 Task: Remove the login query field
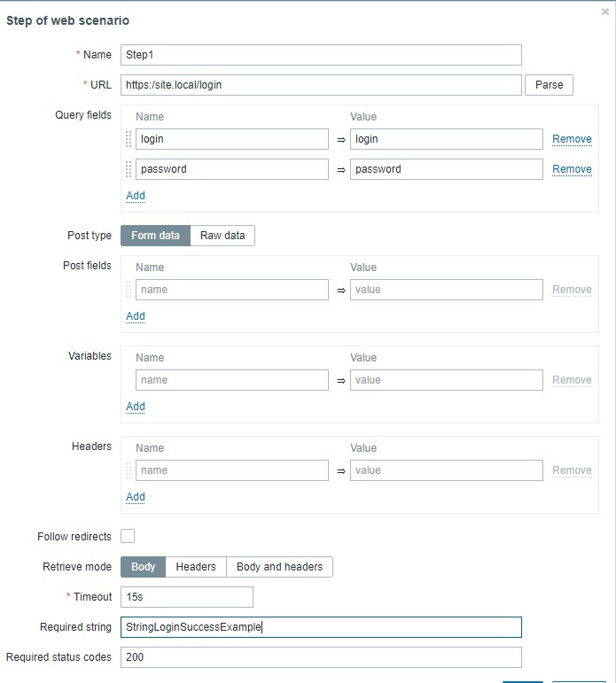coord(572,139)
